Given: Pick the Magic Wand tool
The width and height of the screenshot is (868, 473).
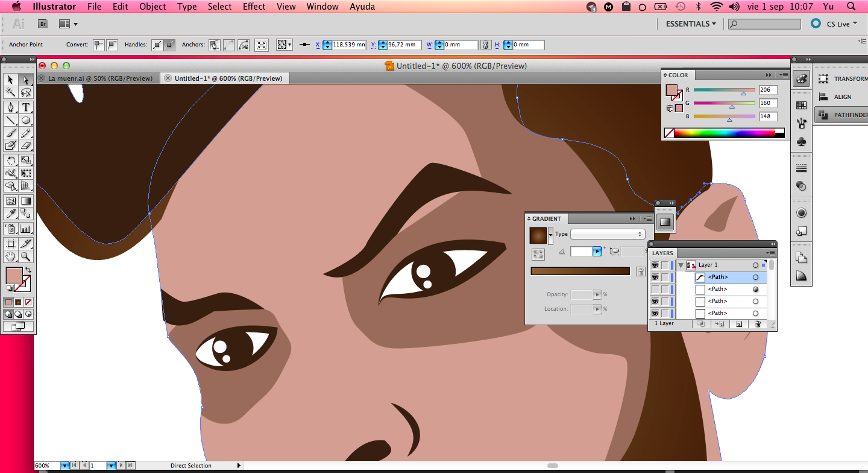Looking at the screenshot, I should coord(10,92).
